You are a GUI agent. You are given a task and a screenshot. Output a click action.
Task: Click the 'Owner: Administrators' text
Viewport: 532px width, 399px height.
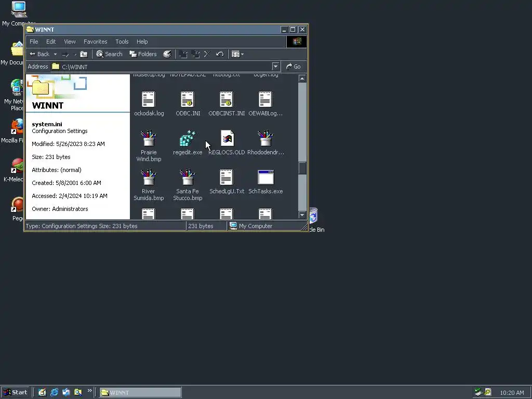(x=60, y=209)
